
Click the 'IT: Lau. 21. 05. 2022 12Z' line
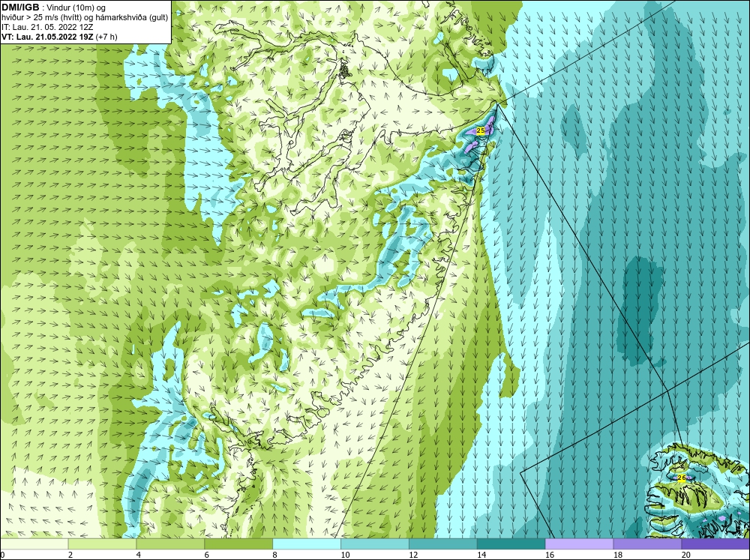pos(46,27)
